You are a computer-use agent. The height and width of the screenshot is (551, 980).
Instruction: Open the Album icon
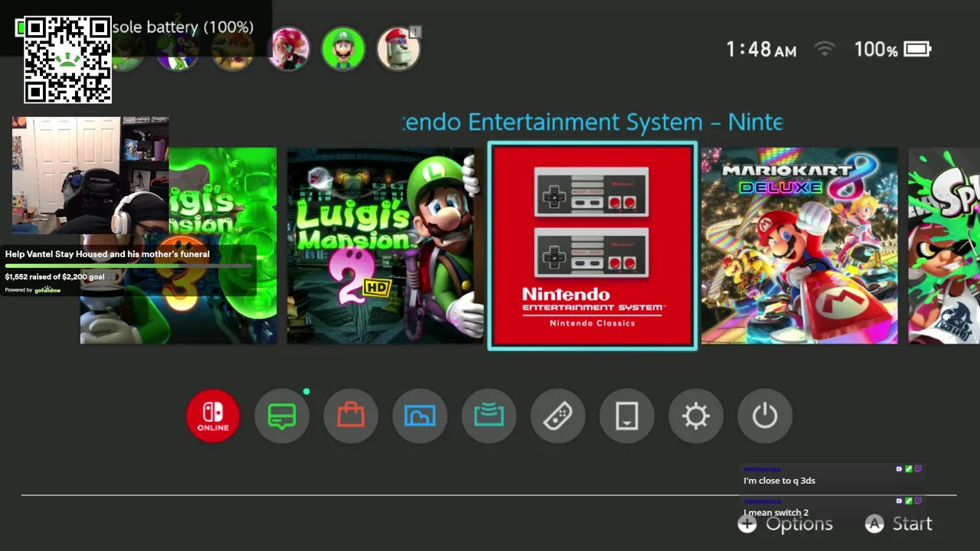(420, 416)
